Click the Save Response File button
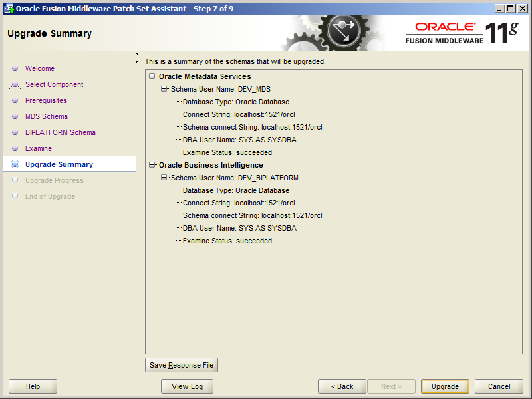This screenshot has height=399, width=532. (x=182, y=365)
